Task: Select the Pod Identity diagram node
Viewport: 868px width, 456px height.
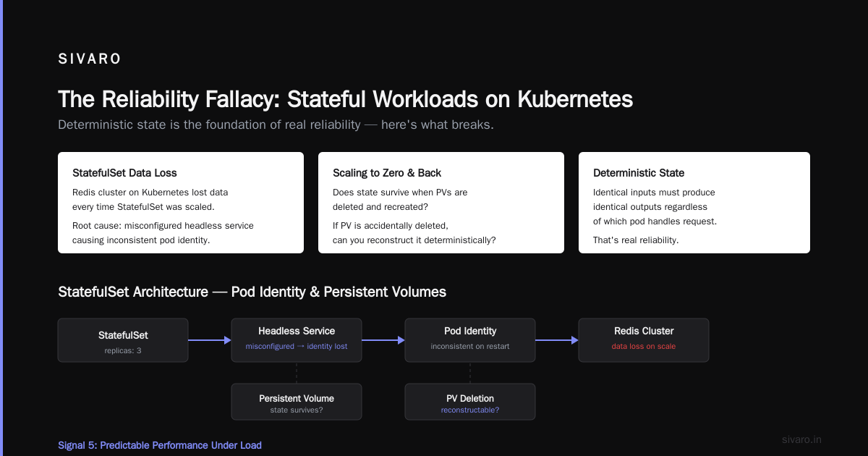Action: tap(470, 340)
